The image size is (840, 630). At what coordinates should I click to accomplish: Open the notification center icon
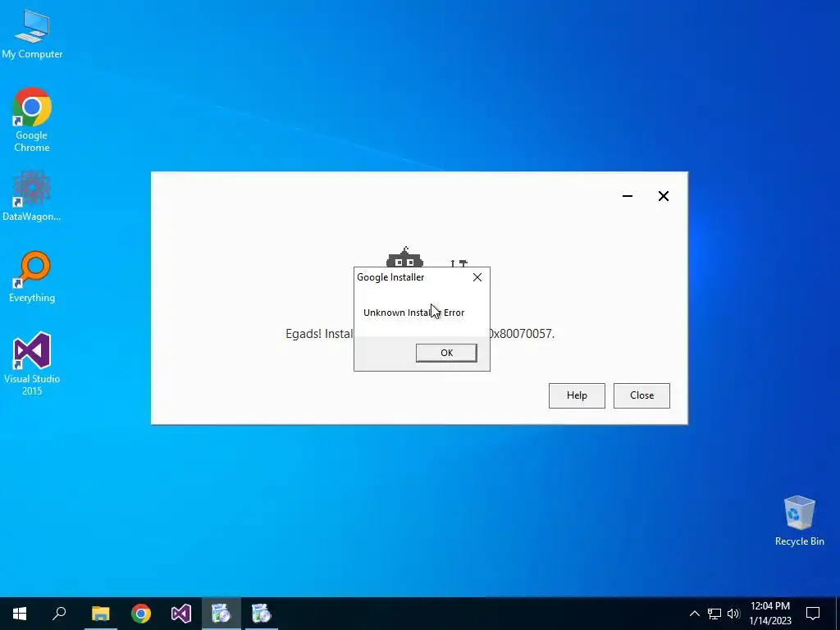tap(813, 614)
